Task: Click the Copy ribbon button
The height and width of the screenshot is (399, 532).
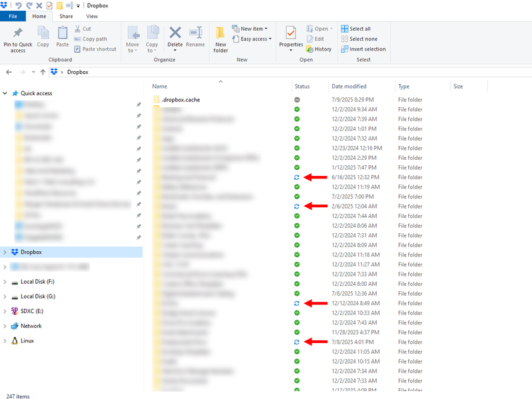Action: (43, 37)
